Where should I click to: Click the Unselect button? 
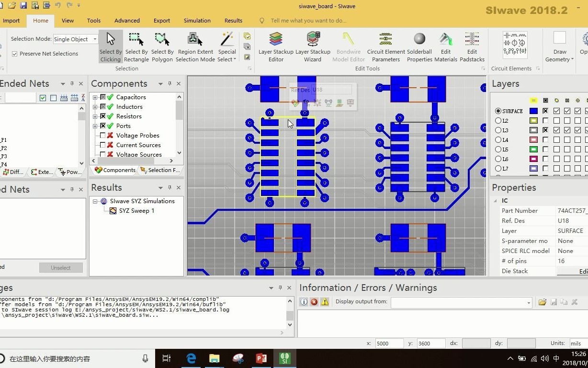point(61,268)
